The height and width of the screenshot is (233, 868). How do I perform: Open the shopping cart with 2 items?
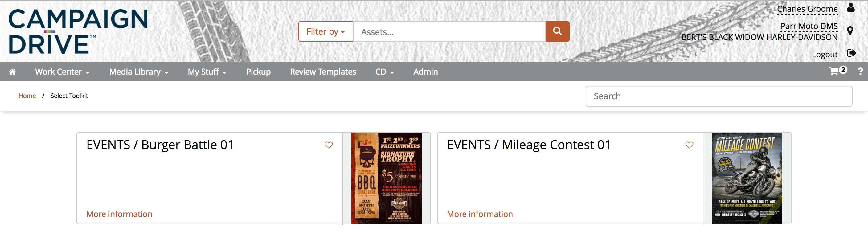[838, 71]
